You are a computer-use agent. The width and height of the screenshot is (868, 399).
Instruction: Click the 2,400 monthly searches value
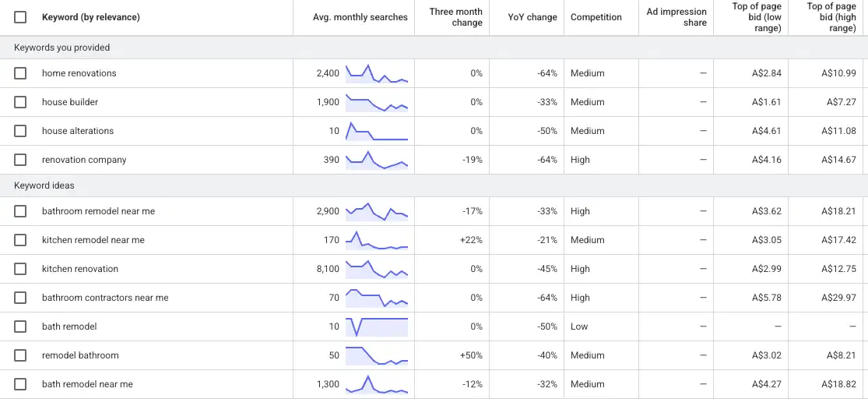[328, 73]
